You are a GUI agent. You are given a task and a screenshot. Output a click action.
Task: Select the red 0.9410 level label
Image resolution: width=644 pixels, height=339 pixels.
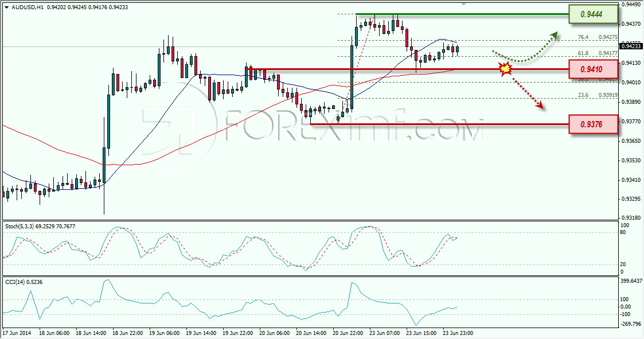[593, 69]
